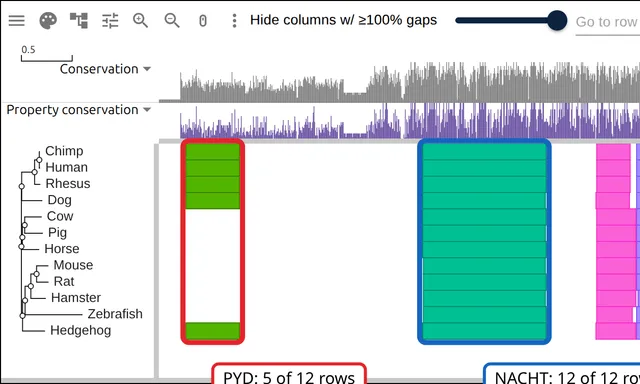Collapse the Mouse-Rat tree node
640x384 pixels.
tap(36, 274)
